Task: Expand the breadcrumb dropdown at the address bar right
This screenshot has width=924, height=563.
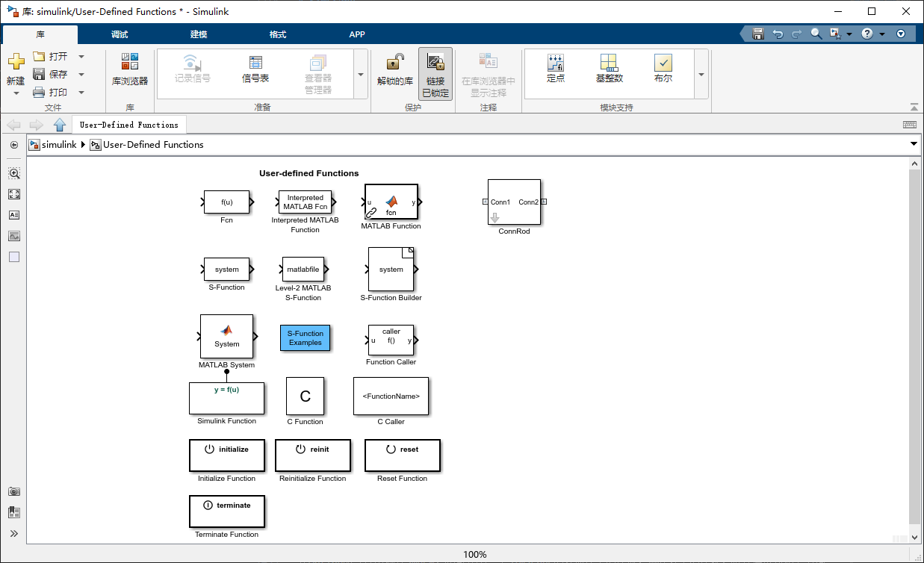Action: coord(914,144)
